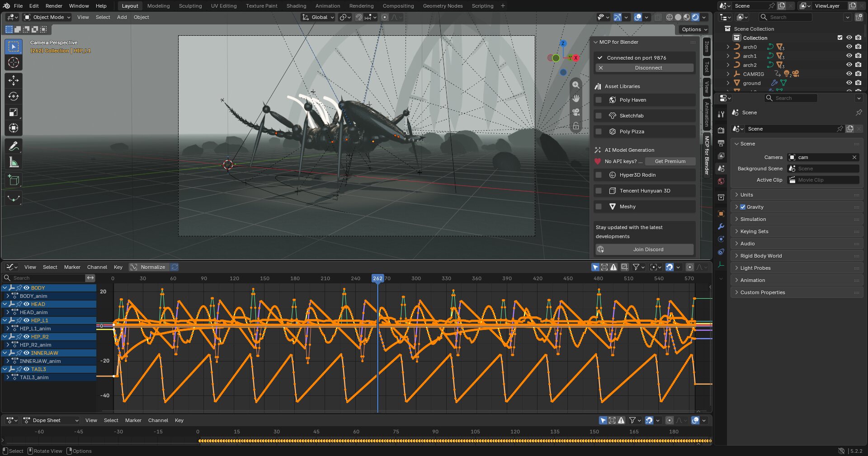
Task: Expand the Custom Properties panel
Action: coord(797,292)
